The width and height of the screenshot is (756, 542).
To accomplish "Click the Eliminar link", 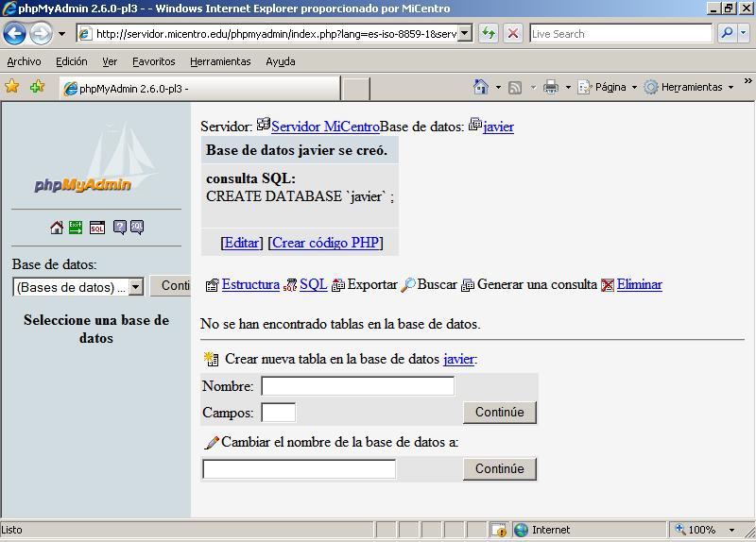I will [x=639, y=284].
